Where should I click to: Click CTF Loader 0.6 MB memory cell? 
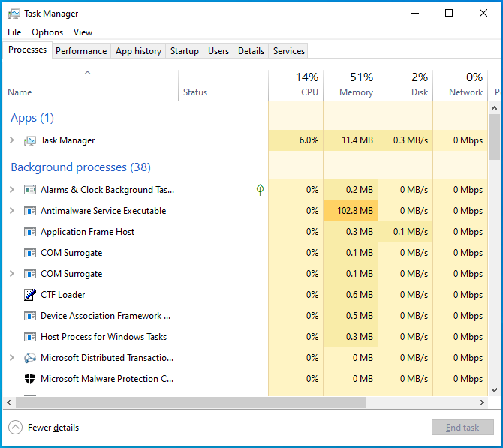pyautogui.click(x=351, y=295)
